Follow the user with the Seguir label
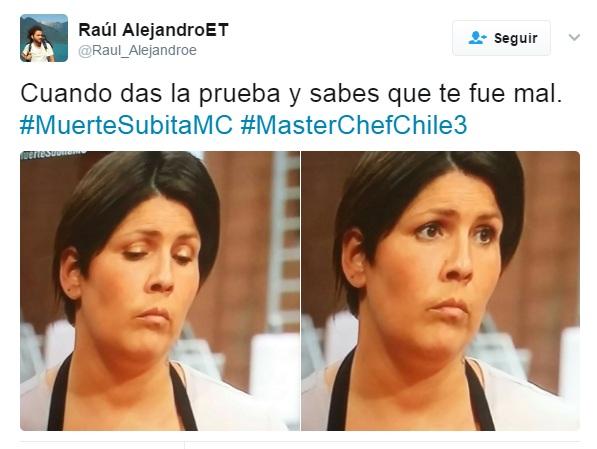This screenshot has height=449, width=597. point(501,38)
